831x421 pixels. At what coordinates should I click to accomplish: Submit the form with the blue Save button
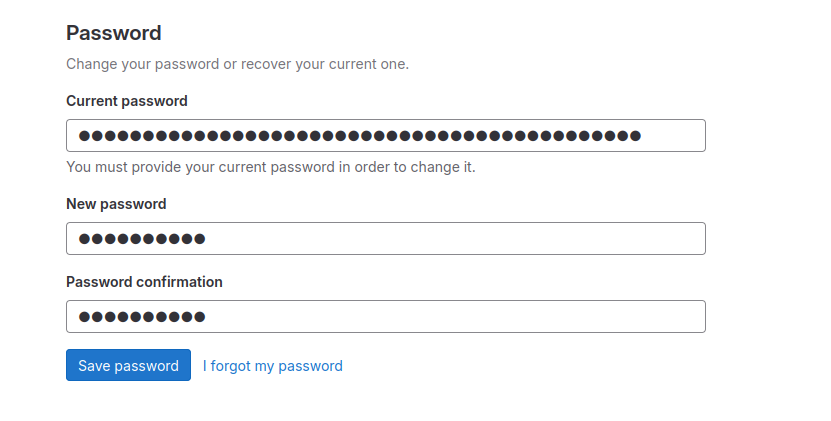[x=128, y=365]
